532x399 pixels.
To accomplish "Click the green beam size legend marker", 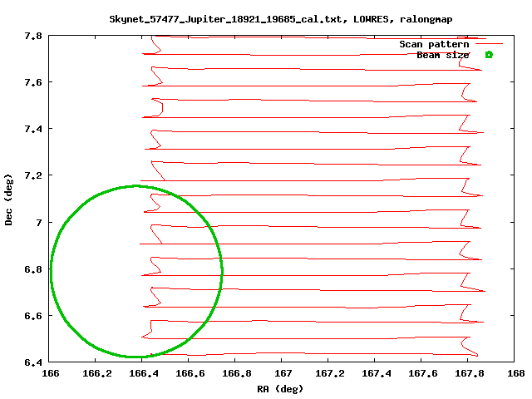I will point(489,55).
